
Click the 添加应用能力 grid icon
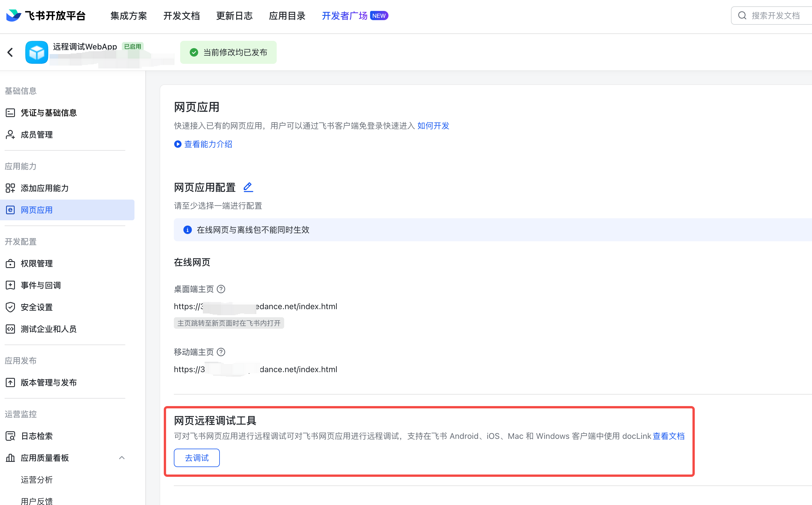point(10,188)
